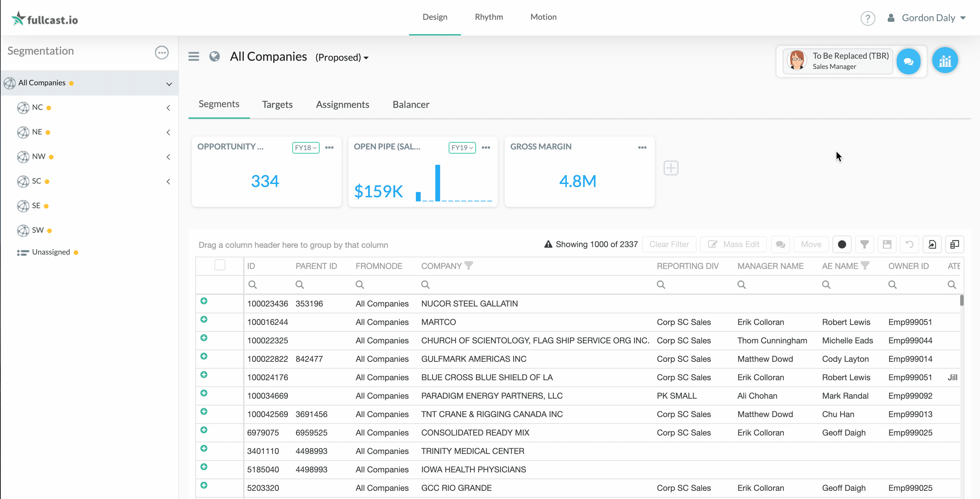Viewport: 980px width, 499px height.
Task: Click the Company column search field
Action: click(533, 285)
